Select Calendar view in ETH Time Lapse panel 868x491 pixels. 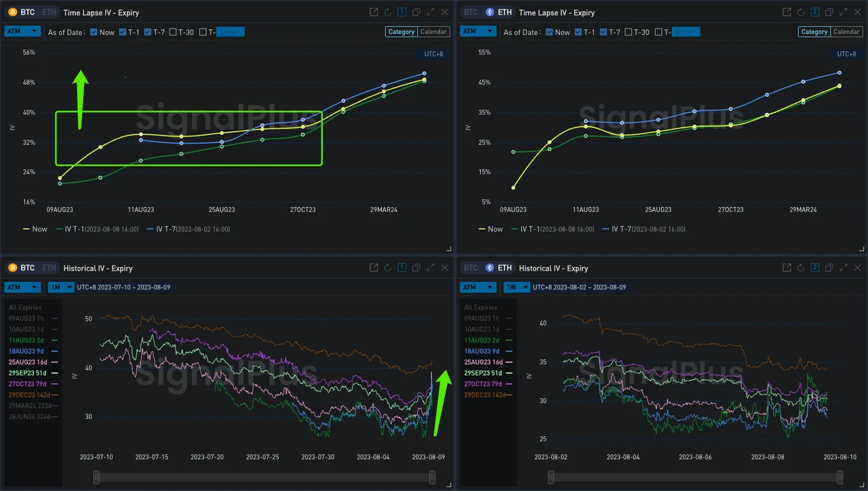[846, 32]
